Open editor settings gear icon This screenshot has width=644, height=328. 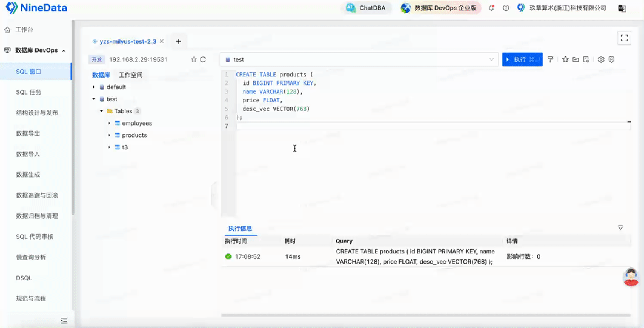click(601, 60)
